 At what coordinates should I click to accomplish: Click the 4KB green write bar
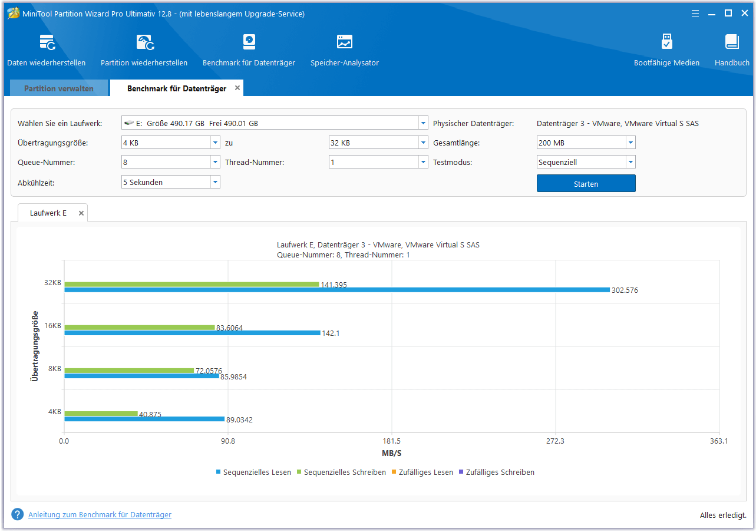pyautogui.click(x=101, y=414)
